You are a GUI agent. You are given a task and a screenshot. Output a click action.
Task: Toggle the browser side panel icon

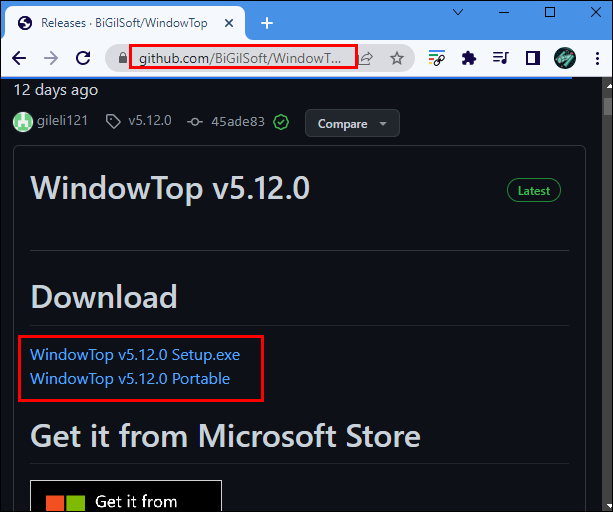533,58
